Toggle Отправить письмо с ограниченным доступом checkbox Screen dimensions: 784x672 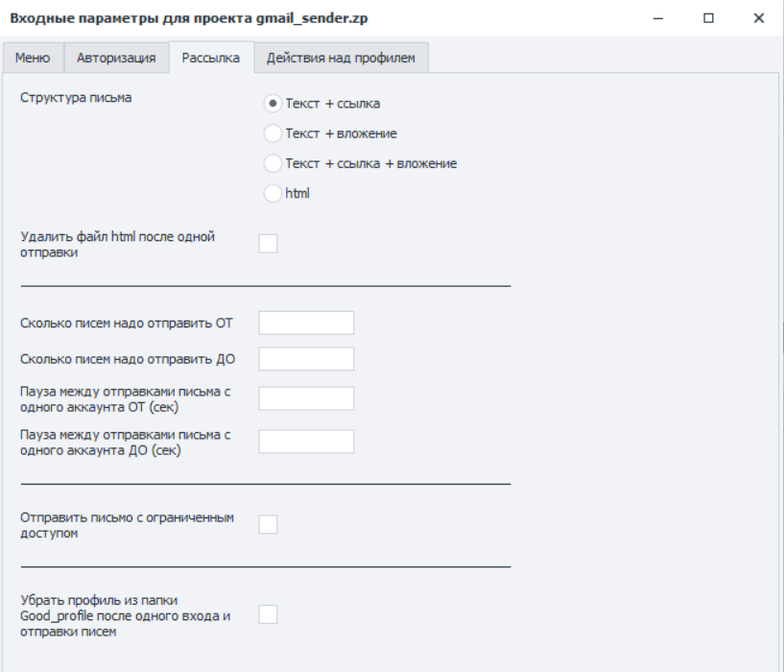pos(268,524)
